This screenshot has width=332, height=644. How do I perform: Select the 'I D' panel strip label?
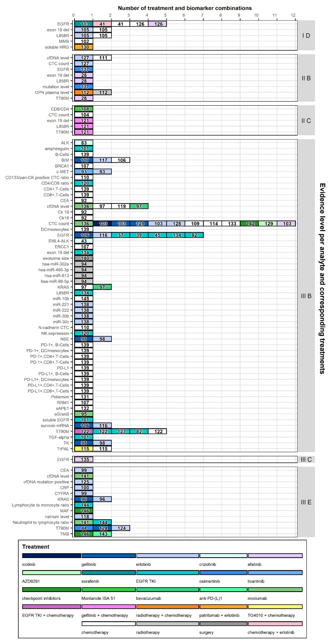[306, 36]
